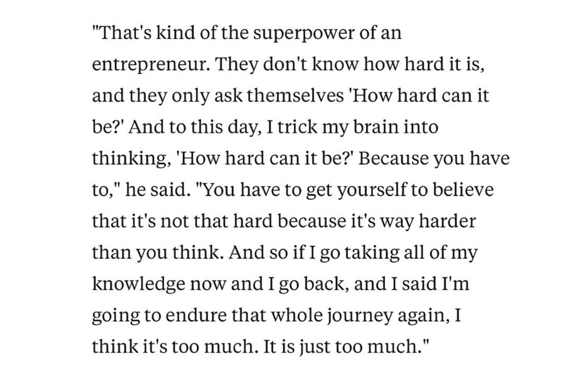Click on the word 'whole'

click(x=297, y=315)
